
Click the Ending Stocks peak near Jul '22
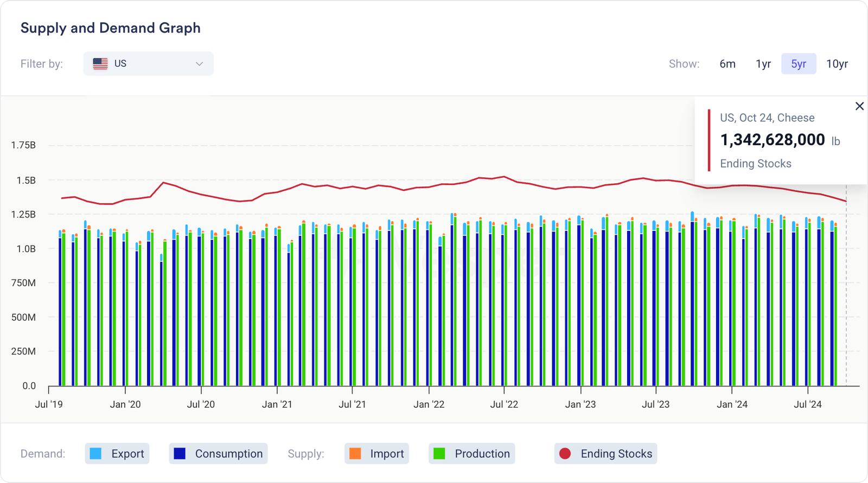(x=504, y=177)
